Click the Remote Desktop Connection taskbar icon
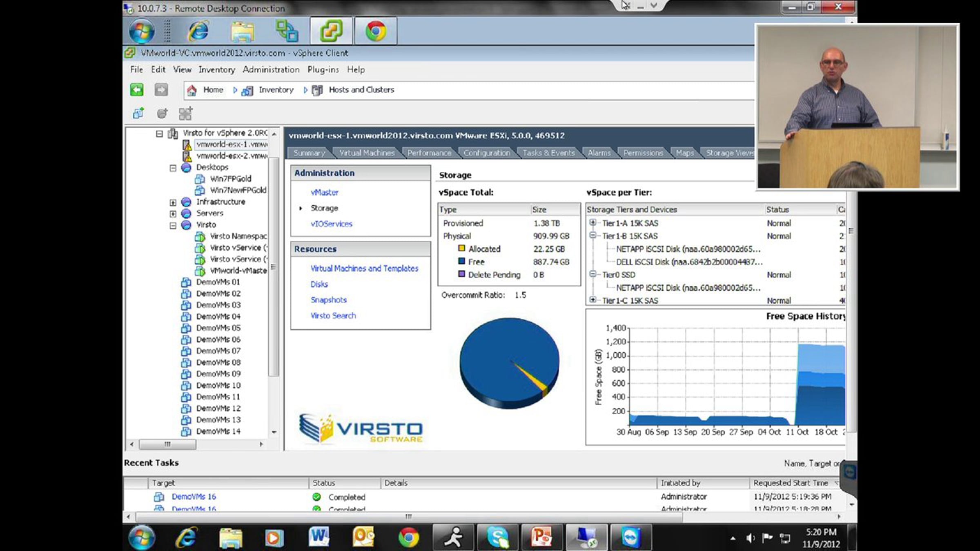 pos(586,537)
